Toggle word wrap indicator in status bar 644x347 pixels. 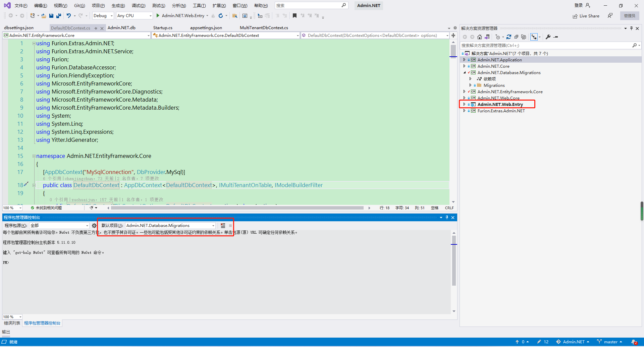[435, 208]
